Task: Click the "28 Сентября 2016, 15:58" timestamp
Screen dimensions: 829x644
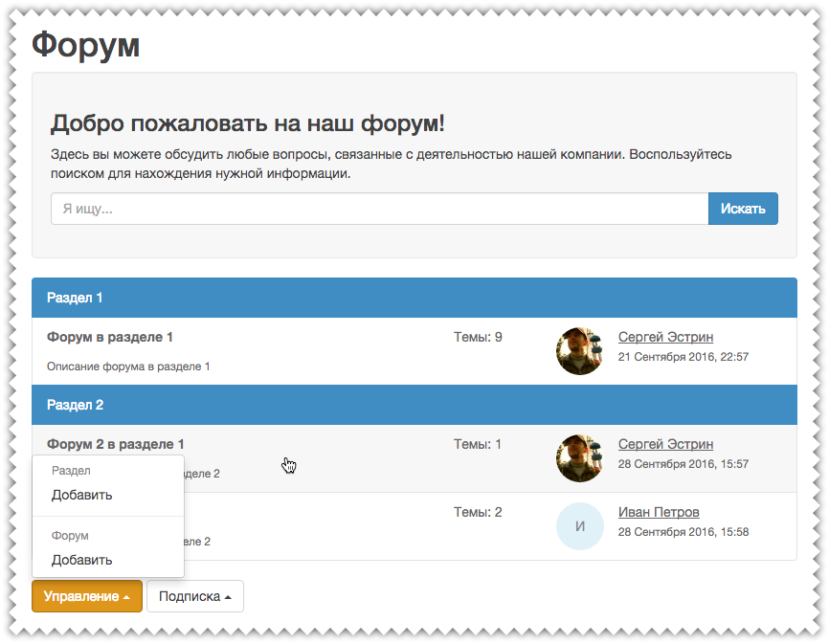Action: tap(683, 532)
